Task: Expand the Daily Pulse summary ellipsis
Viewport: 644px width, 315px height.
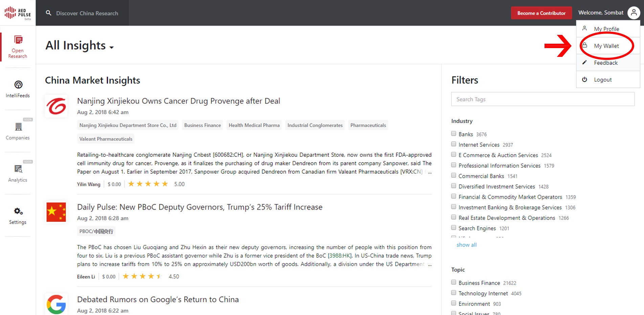Action: coord(430,265)
